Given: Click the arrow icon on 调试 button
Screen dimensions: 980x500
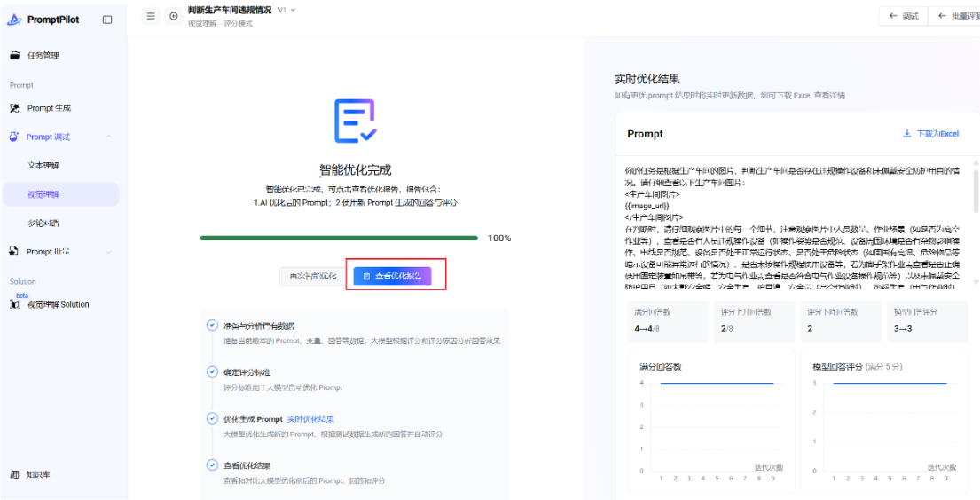Looking at the screenshot, I should click(x=893, y=16).
